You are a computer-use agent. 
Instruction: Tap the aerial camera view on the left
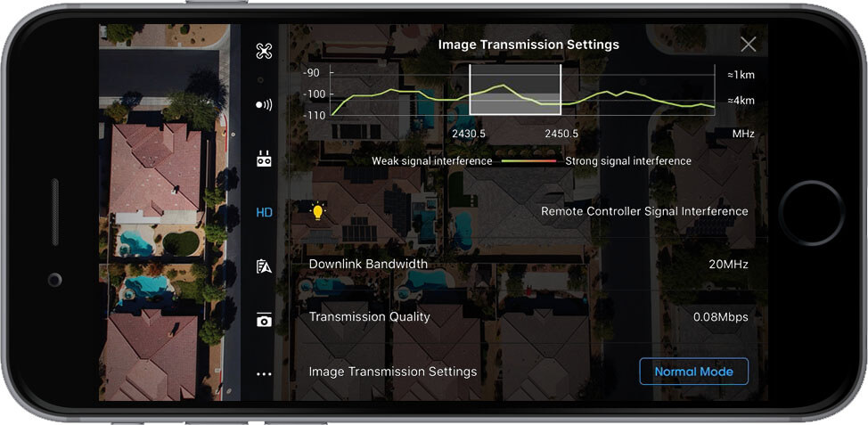165,214
